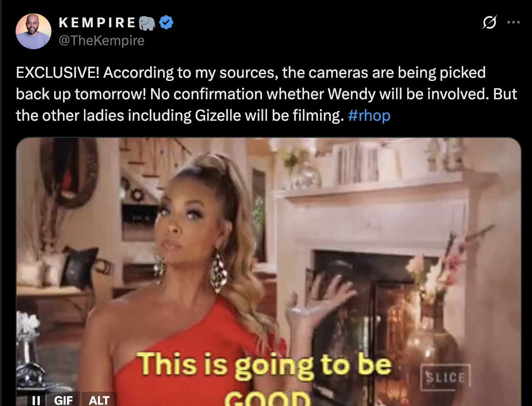Click the SLICE watermark on the GIF
This screenshot has height=406, width=532.
pos(445,377)
